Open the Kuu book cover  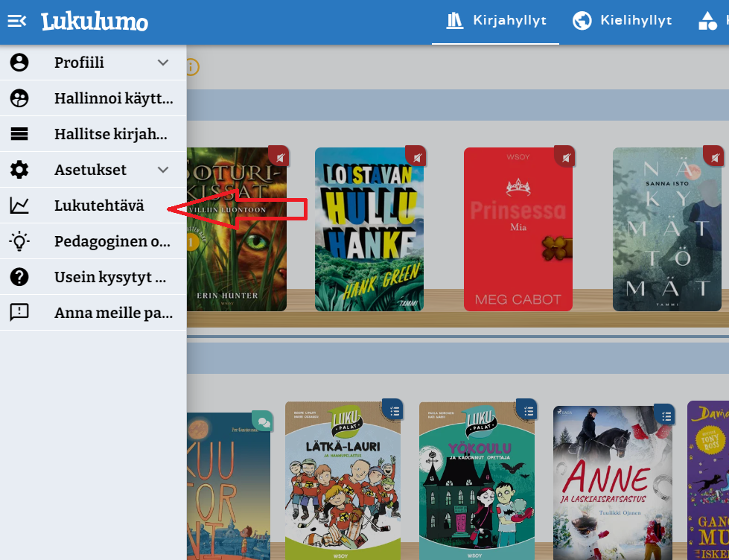click(x=229, y=486)
